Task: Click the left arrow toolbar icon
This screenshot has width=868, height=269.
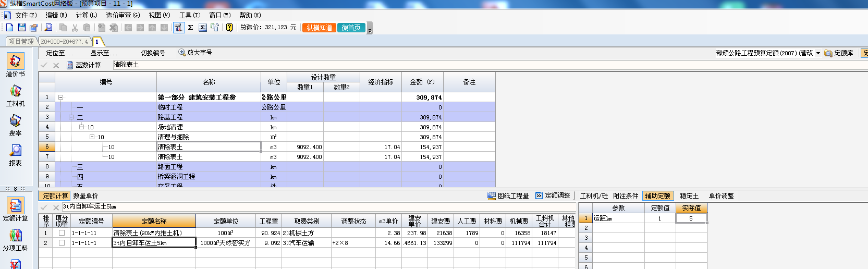Action: tap(128, 28)
